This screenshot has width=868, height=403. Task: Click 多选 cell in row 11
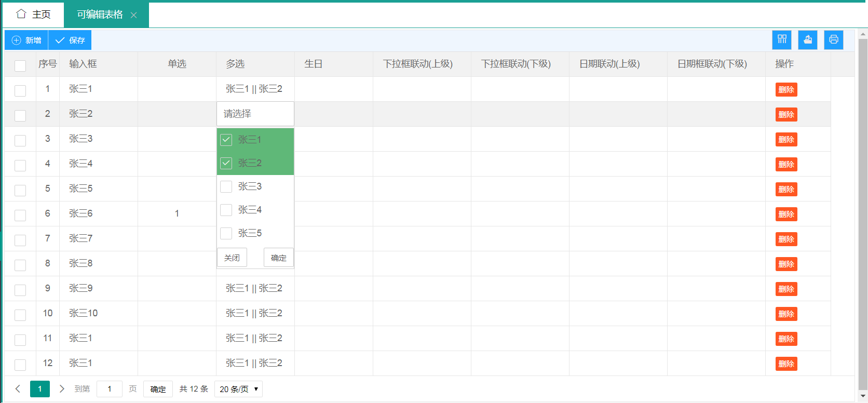click(x=255, y=338)
